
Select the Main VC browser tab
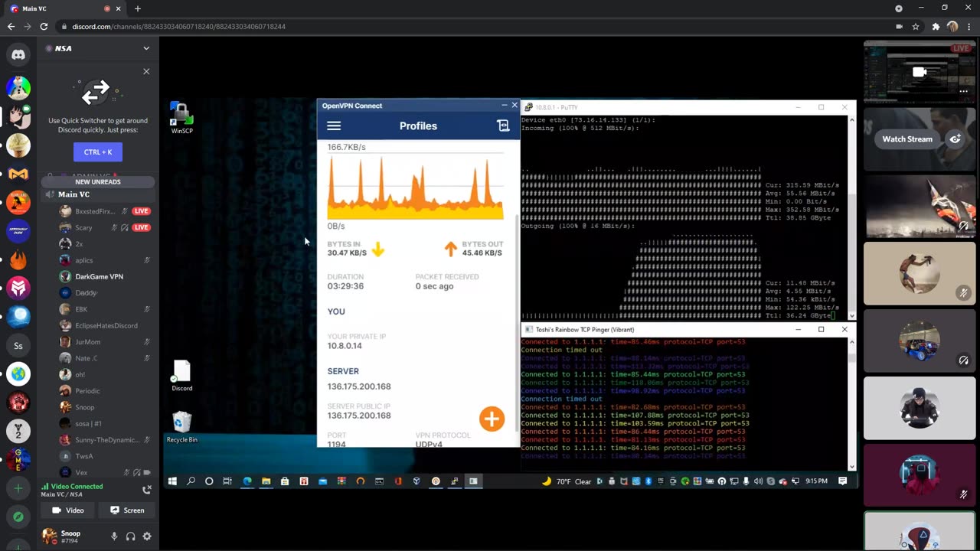(67, 8)
